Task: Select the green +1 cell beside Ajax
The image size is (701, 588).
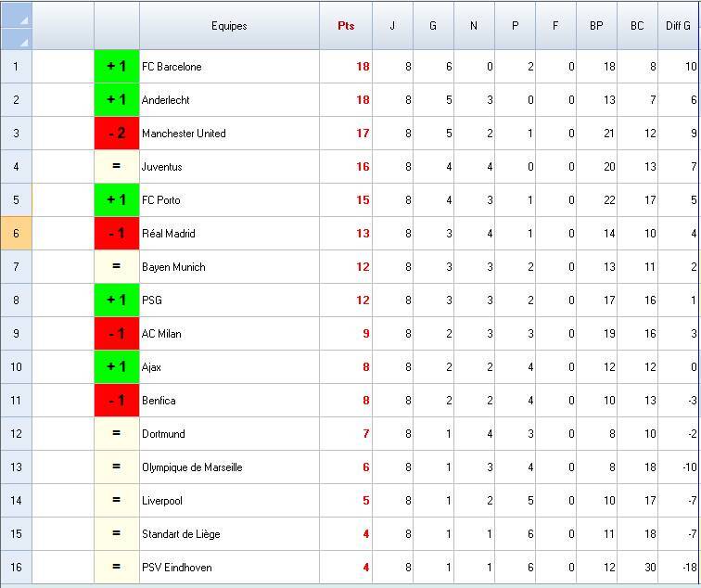Action: point(117,367)
